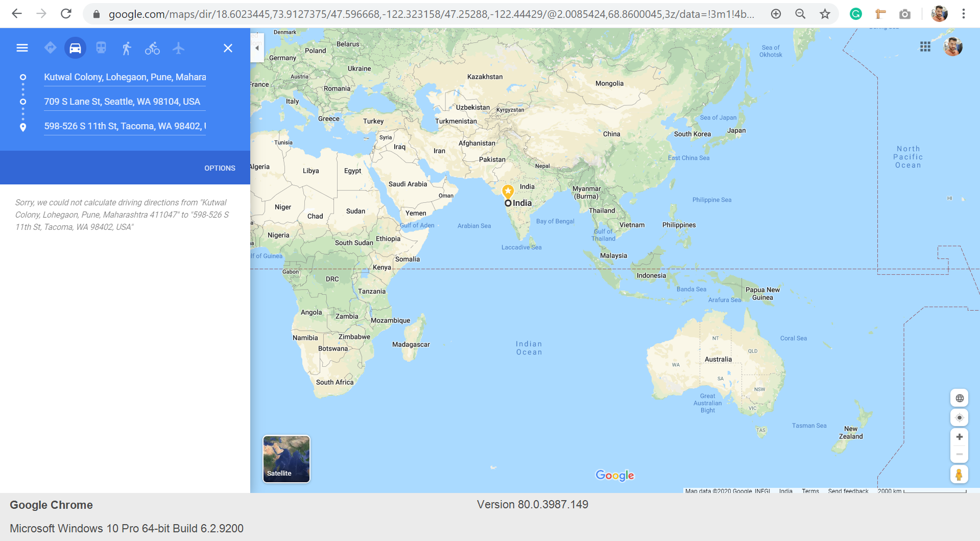Click the starred place marker in India

(508, 192)
